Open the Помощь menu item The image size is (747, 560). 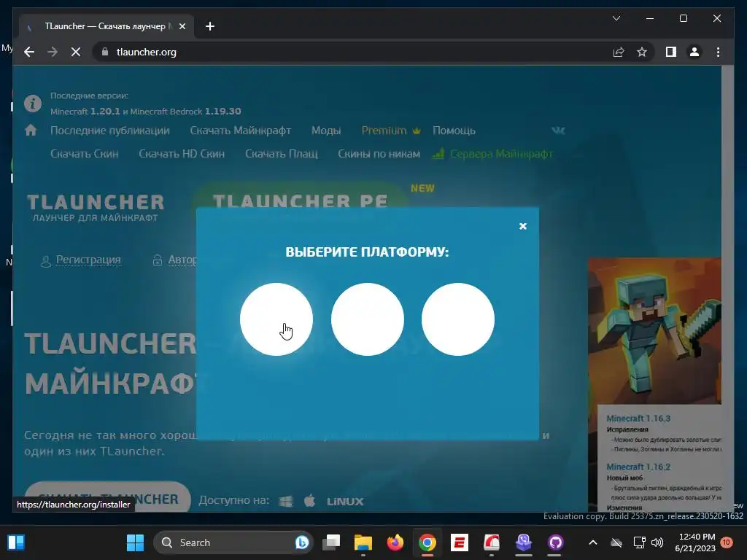click(x=454, y=131)
